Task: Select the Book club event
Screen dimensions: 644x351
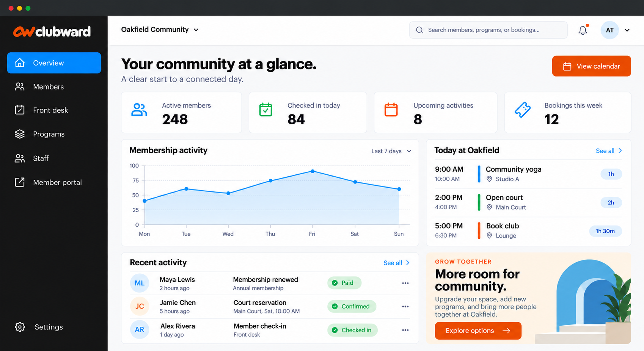Action: click(x=528, y=231)
